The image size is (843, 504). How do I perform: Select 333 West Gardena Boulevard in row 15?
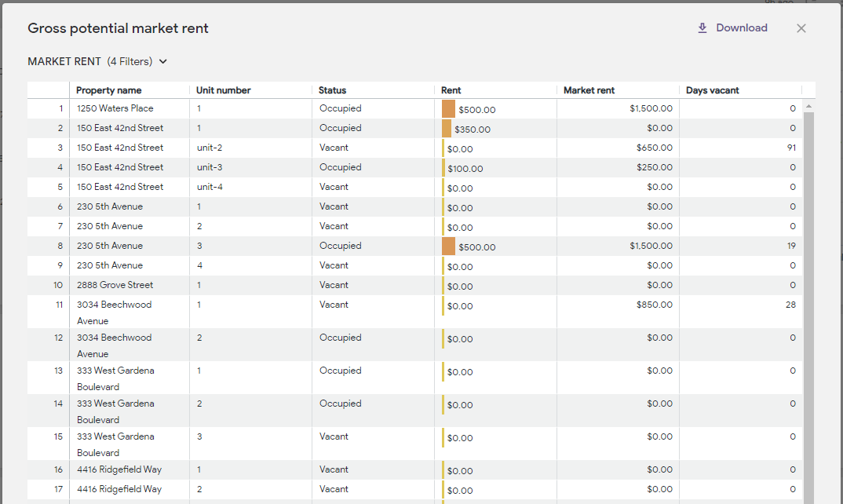[x=129, y=444]
